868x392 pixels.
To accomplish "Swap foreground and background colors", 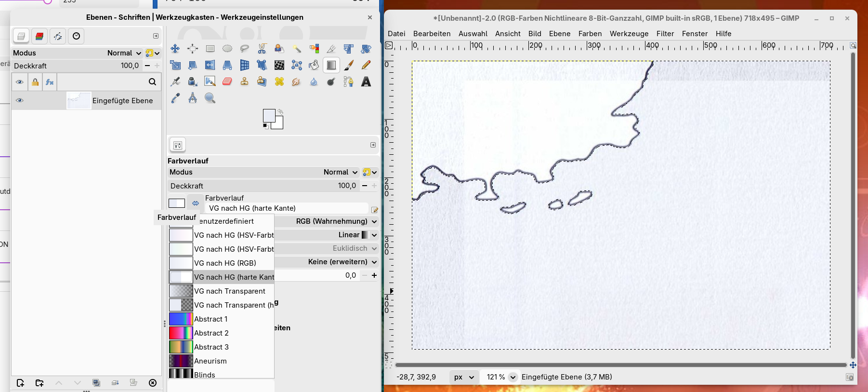I will [280, 111].
